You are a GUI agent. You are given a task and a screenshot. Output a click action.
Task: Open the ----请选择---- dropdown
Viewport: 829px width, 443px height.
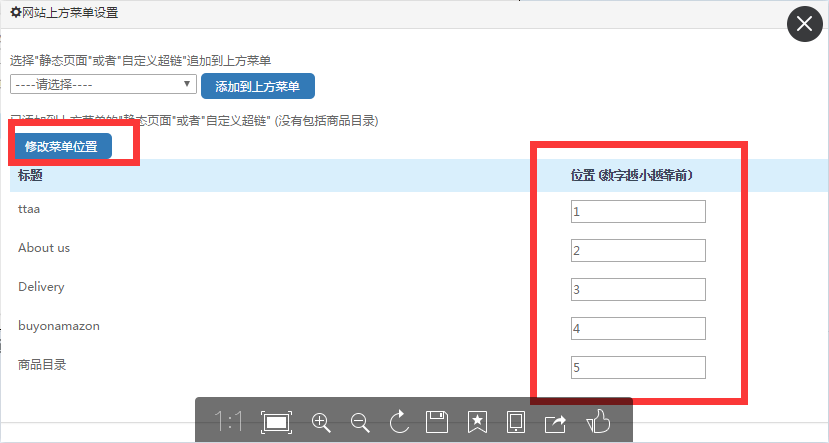click(x=103, y=84)
